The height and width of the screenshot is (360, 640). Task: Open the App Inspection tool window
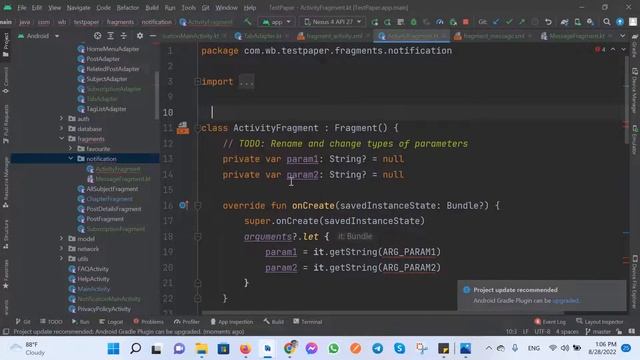pos(232,322)
